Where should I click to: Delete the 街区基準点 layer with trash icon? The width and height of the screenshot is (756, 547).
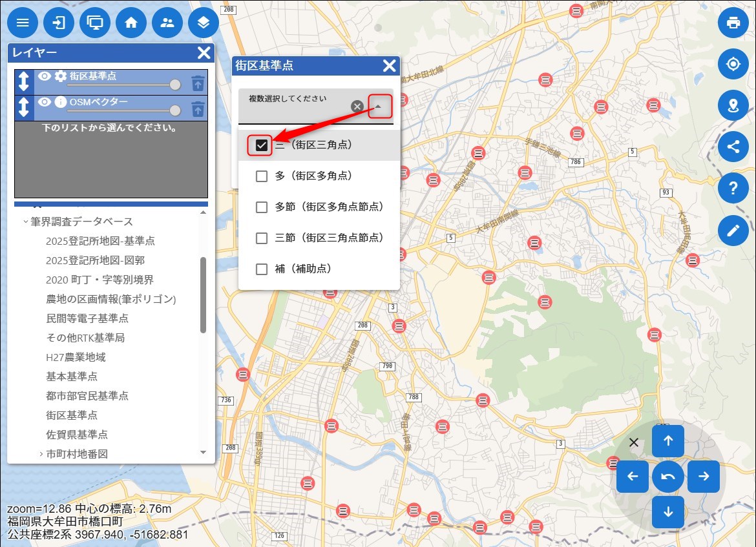coord(198,83)
